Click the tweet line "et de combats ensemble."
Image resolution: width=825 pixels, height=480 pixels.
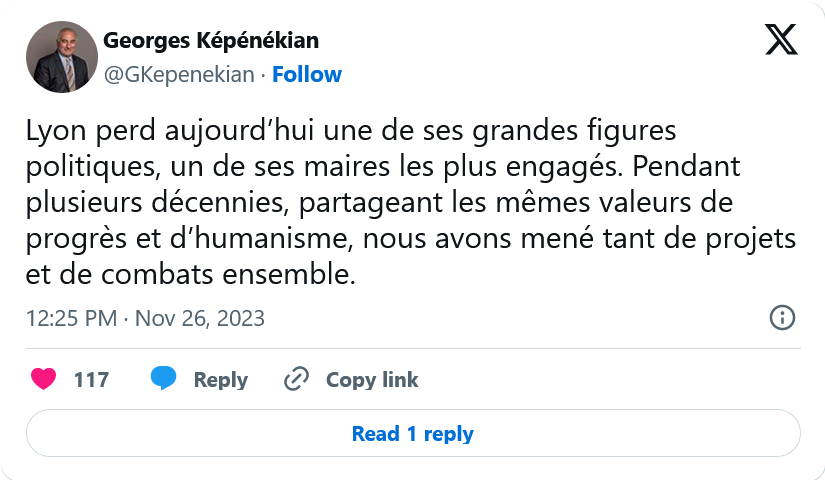tap(191, 275)
